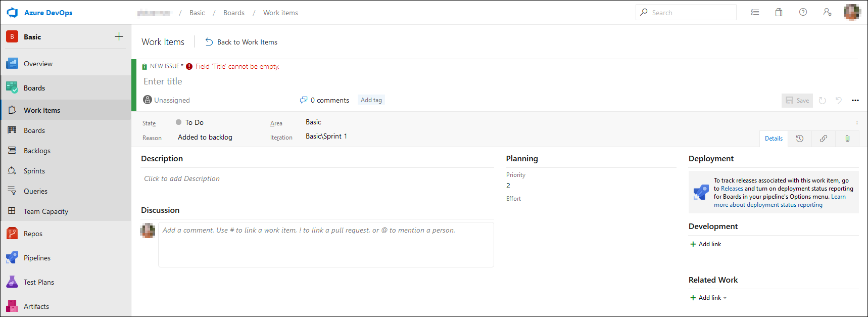Open the Work items breadcrumb link

click(280, 13)
